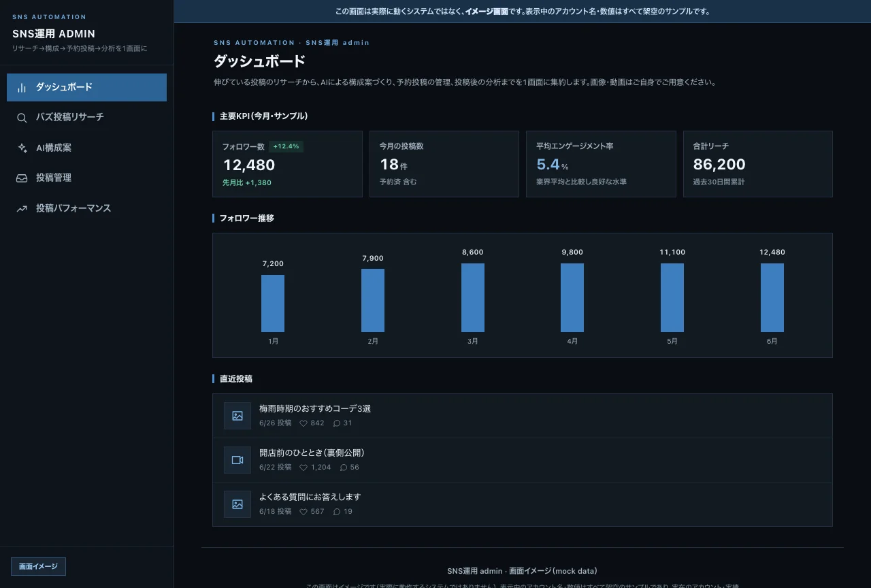Click the top notice banner text
Image resolution: width=871 pixels, height=588 pixels.
[523, 12]
